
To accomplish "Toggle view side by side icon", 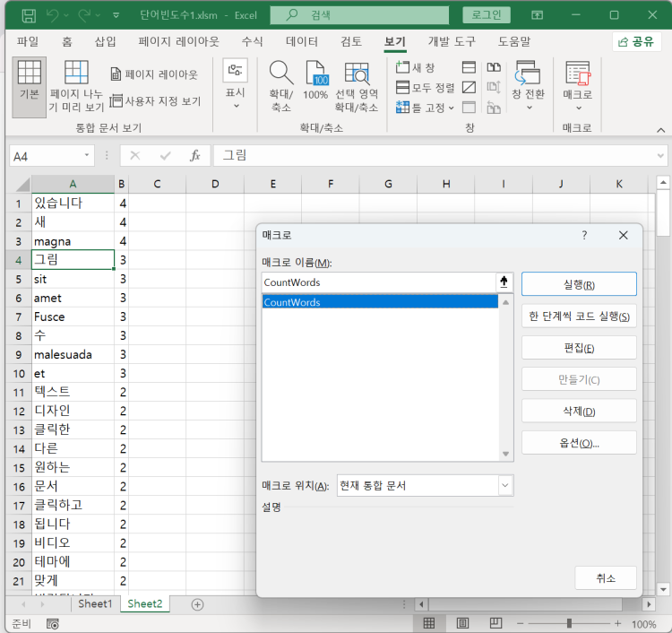I will [x=494, y=67].
